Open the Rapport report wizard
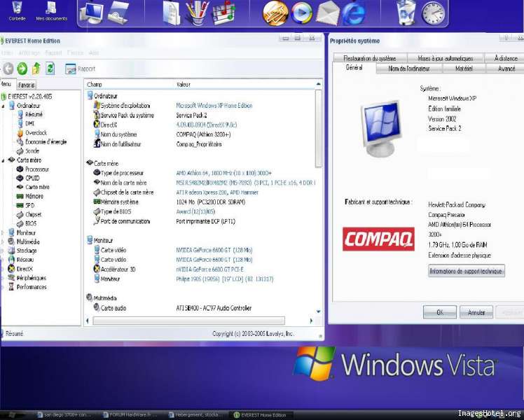 pyautogui.click(x=81, y=69)
